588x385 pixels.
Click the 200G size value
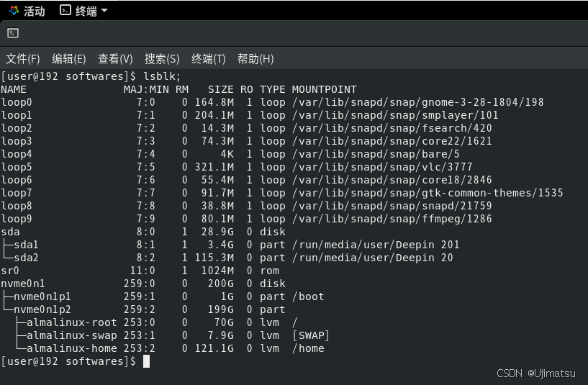[x=221, y=284]
